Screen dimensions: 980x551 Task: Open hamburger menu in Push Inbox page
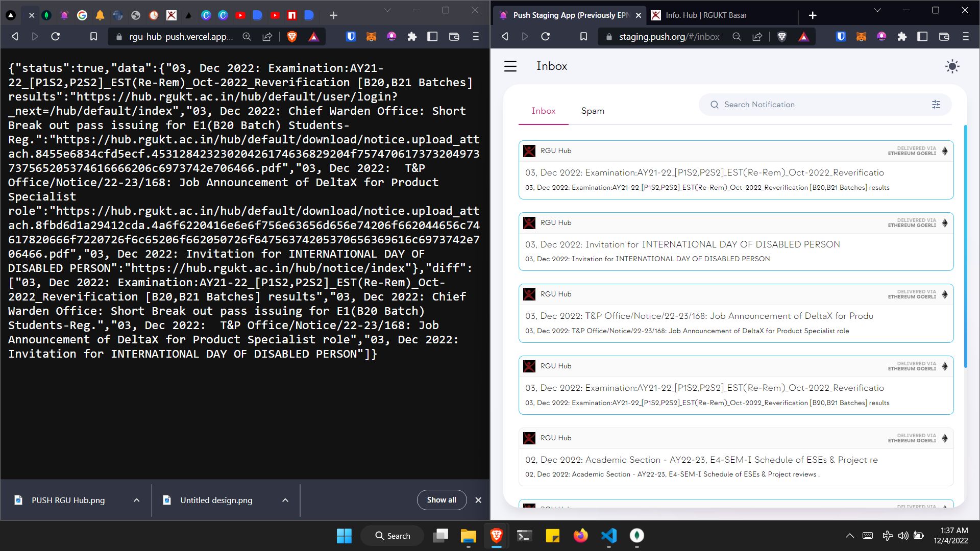[510, 66]
